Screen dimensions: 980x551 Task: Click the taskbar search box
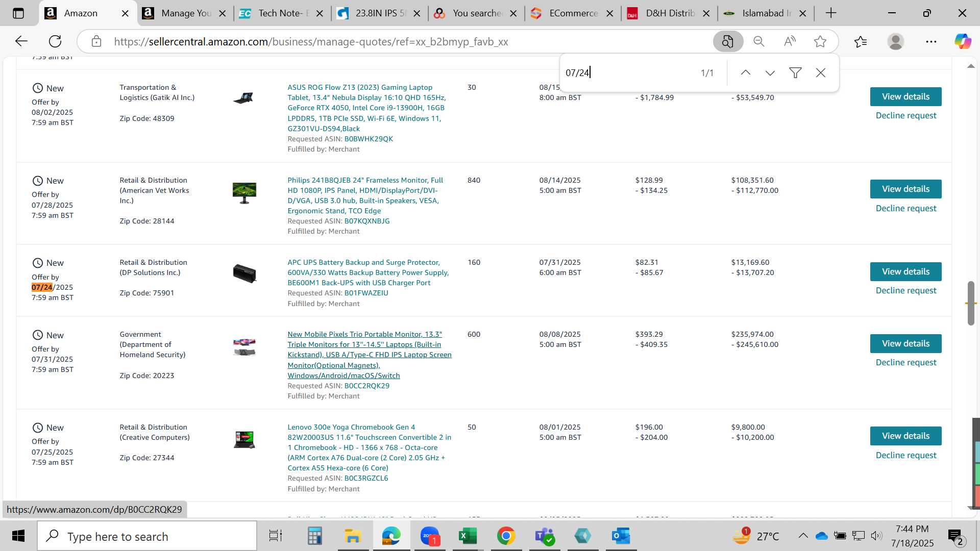147,536
